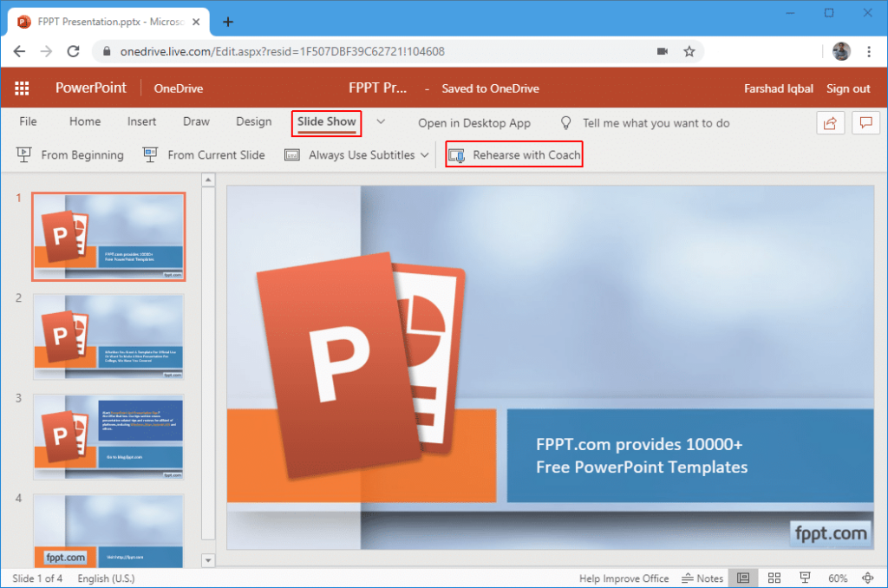Expand the Always Use Subtitles dropdown arrow
Screen dimensions: 888x588
point(425,154)
